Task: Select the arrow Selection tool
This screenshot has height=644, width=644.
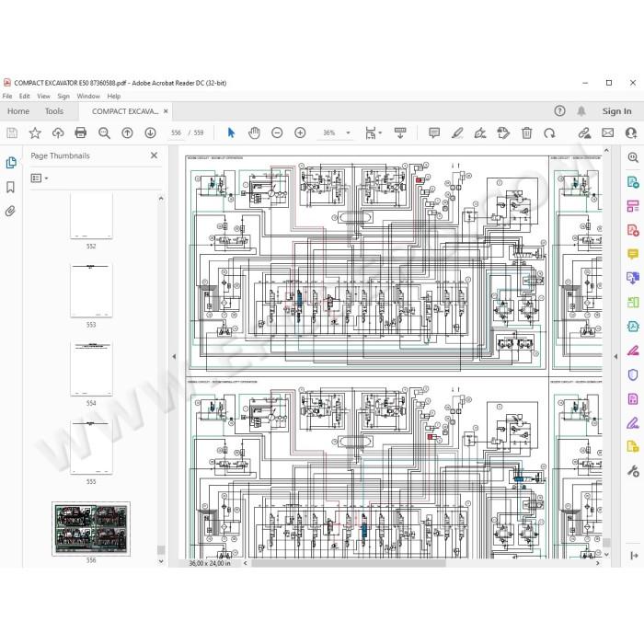Action: (x=231, y=132)
